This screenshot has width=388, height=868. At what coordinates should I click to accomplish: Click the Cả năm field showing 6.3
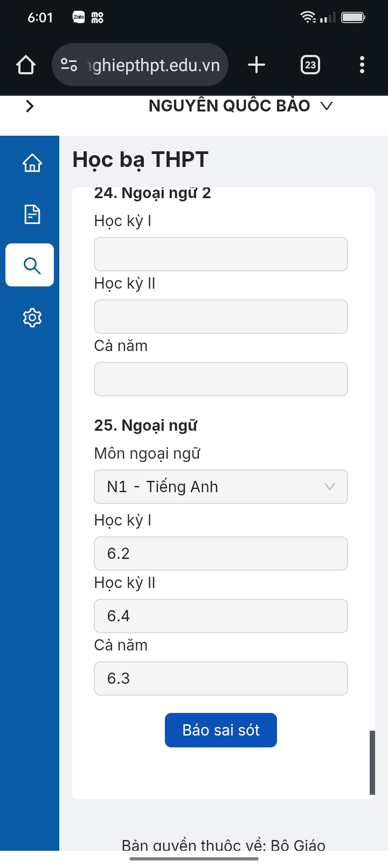221,678
